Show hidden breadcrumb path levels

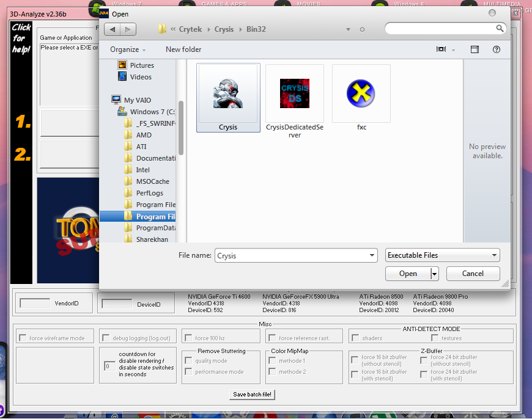pos(173,29)
